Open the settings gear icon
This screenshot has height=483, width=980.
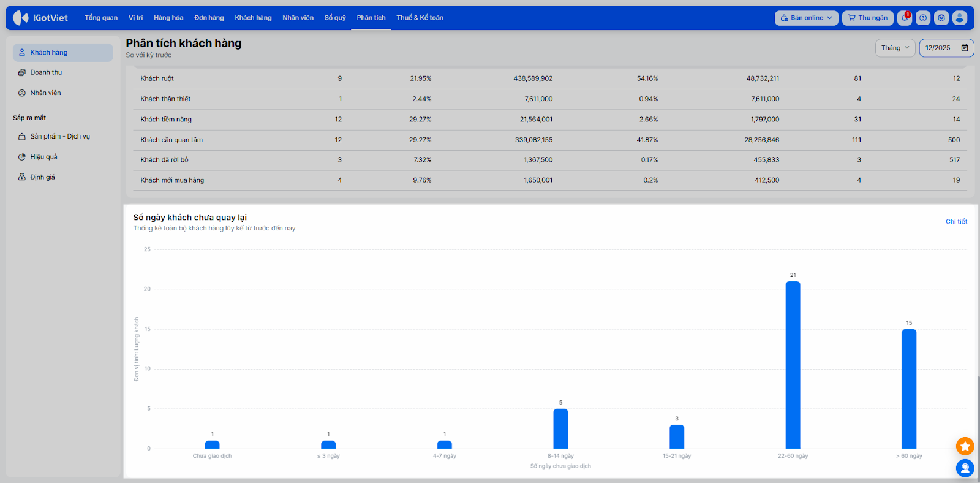[x=941, y=18]
